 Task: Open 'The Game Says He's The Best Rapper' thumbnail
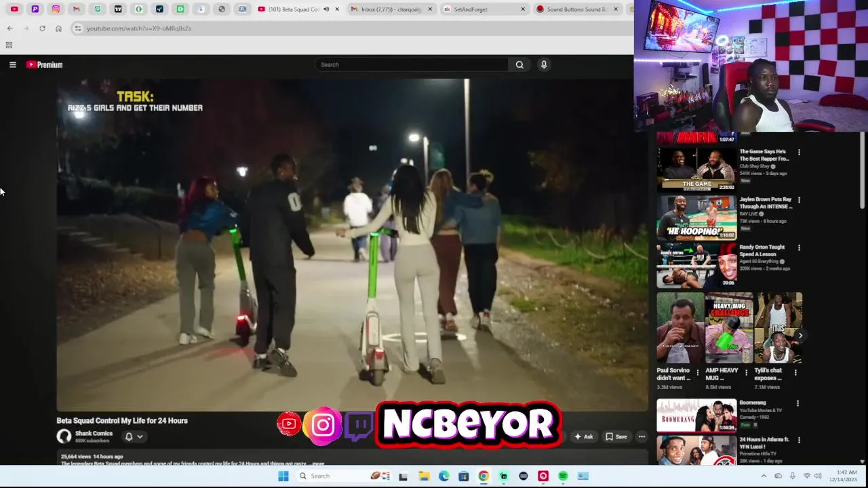[696, 169]
